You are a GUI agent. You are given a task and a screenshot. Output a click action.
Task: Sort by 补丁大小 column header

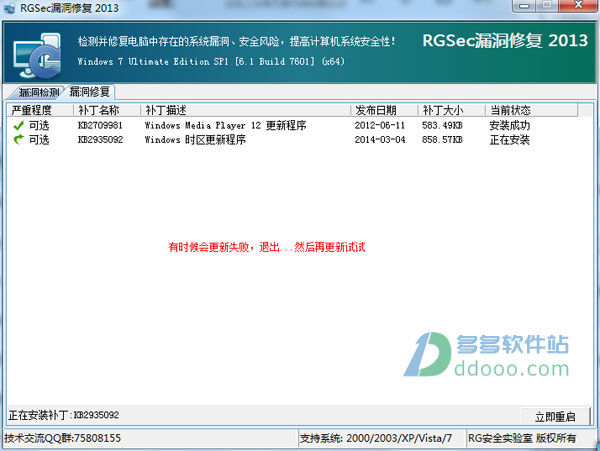coord(451,110)
